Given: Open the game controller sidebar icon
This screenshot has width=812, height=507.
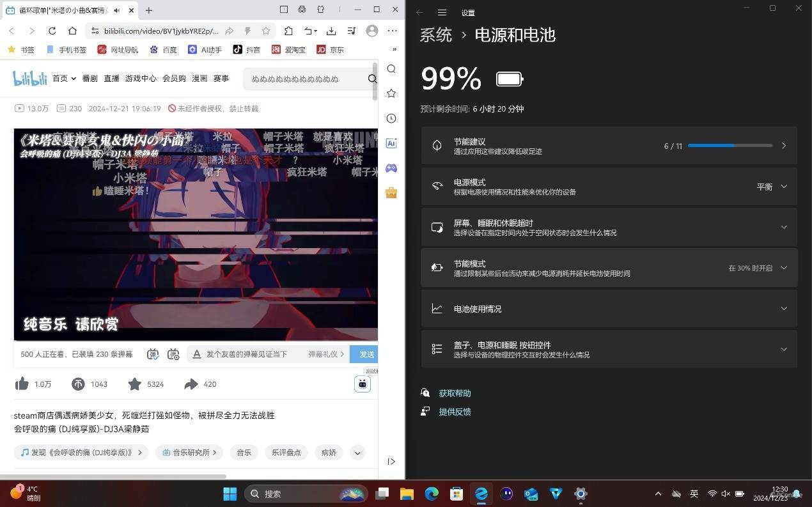Looking at the screenshot, I should (x=391, y=168).
